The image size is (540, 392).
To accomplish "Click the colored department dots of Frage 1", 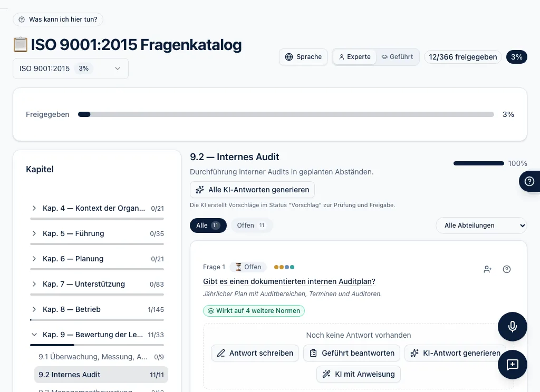I will point(284,267).
